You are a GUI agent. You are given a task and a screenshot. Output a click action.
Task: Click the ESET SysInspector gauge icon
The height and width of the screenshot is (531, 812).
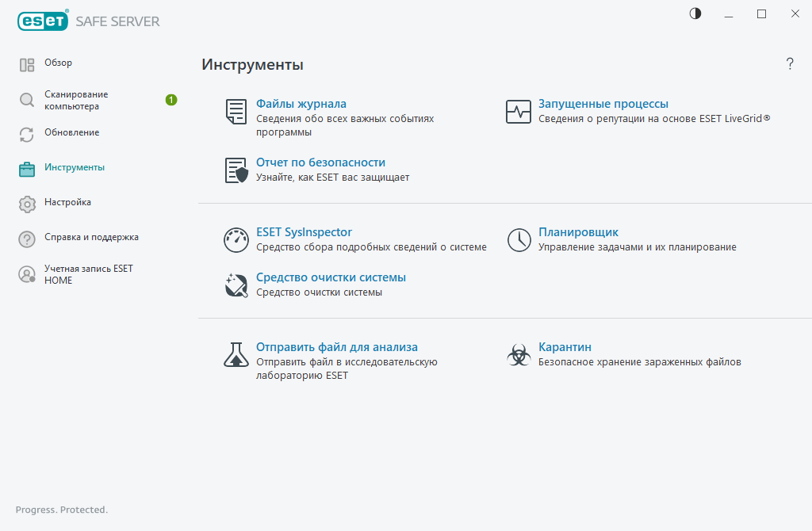pos(236,240)
